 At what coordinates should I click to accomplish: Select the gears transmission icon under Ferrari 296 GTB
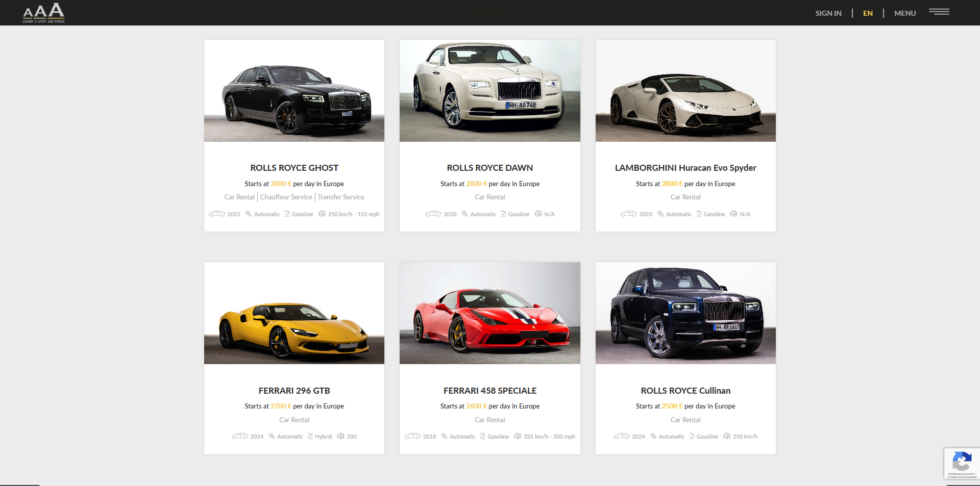(271, 437)
